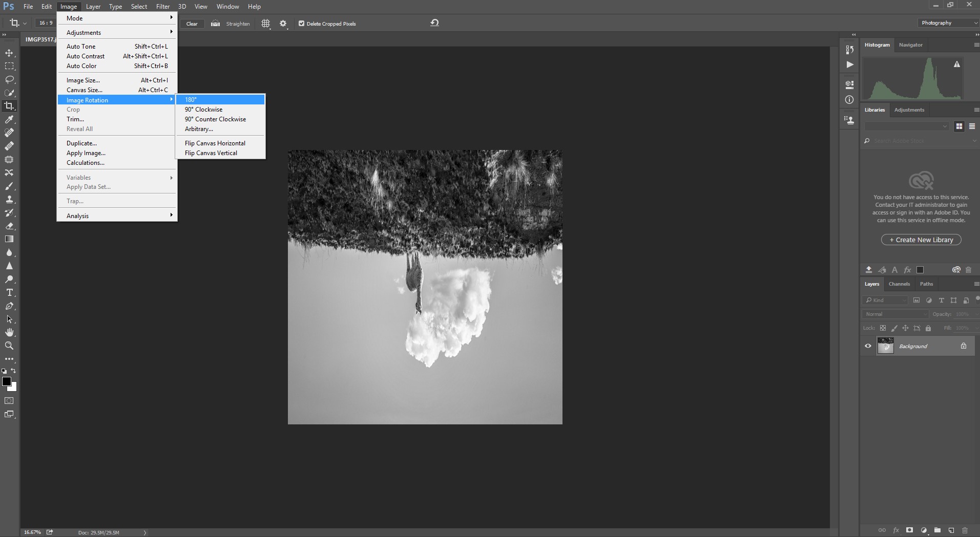
Task: Click the reset crop arrow icon
Action: tap(434, 23)
